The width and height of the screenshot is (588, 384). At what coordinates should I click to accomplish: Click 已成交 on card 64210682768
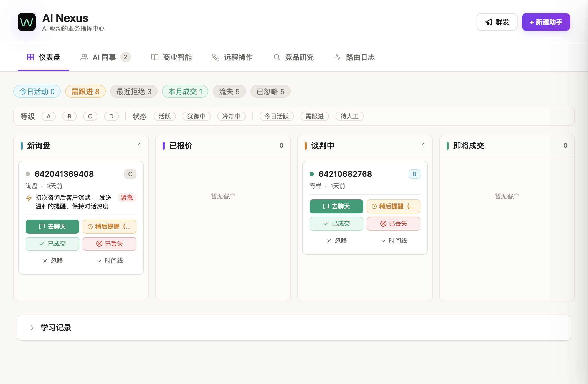point(336,224)
